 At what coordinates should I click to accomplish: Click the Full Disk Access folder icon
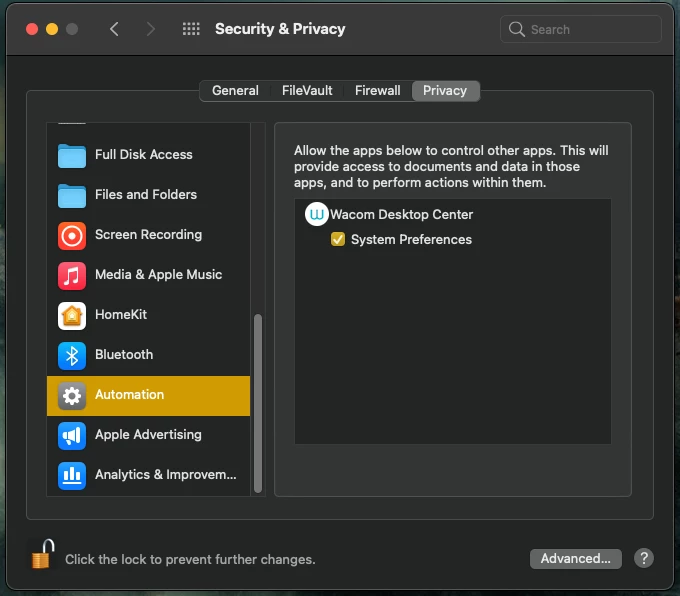point(72,155)
